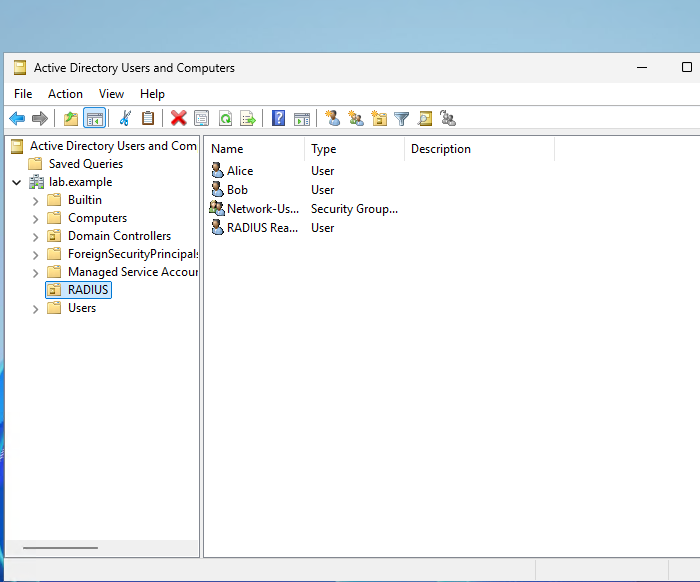700x582 pixels.
Task: Collapse the lab.example domain node
Action: 17,183
